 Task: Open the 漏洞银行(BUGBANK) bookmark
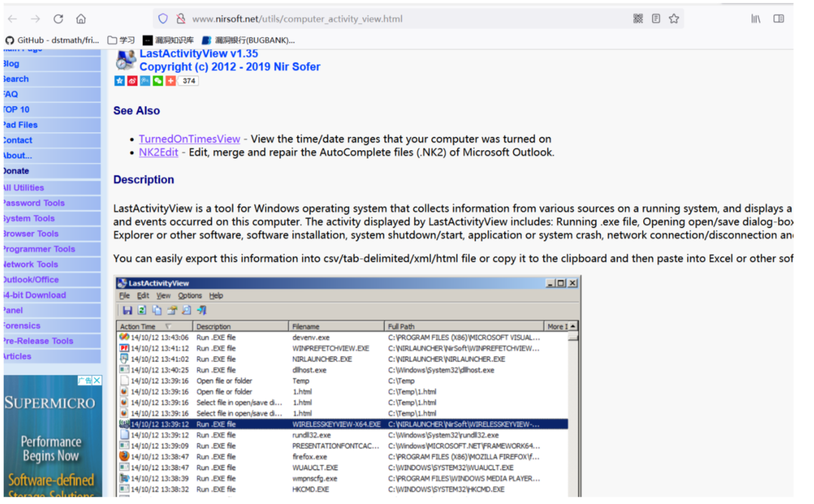[x=249, y=40]
